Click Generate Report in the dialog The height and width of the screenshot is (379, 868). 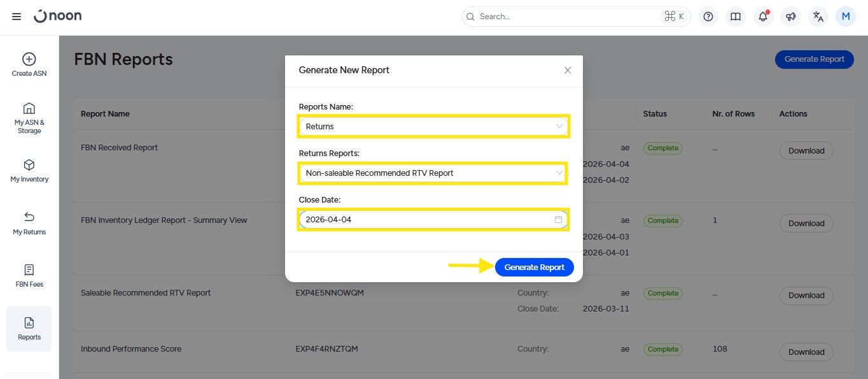tap(534, 268)
